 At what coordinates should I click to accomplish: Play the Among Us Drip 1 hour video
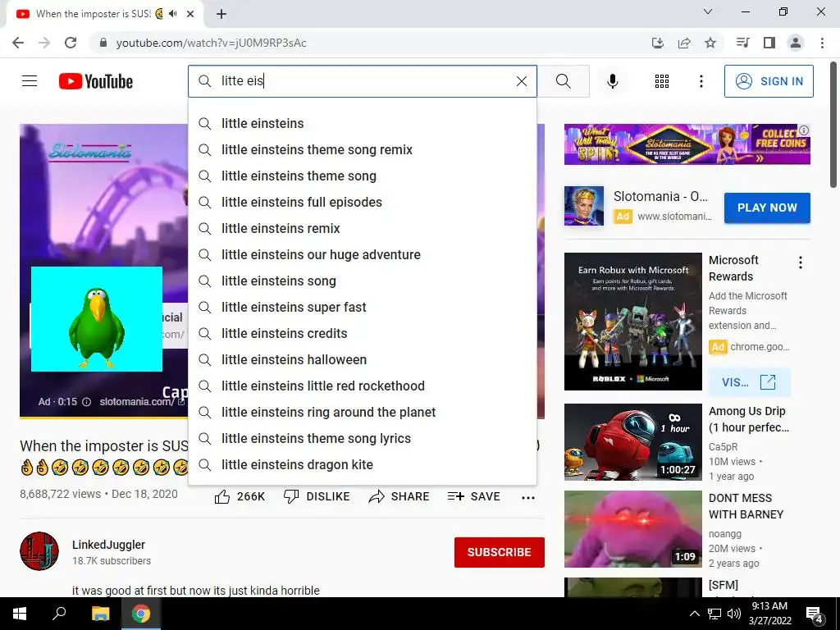pyautogui.click(x=632, y=442)
